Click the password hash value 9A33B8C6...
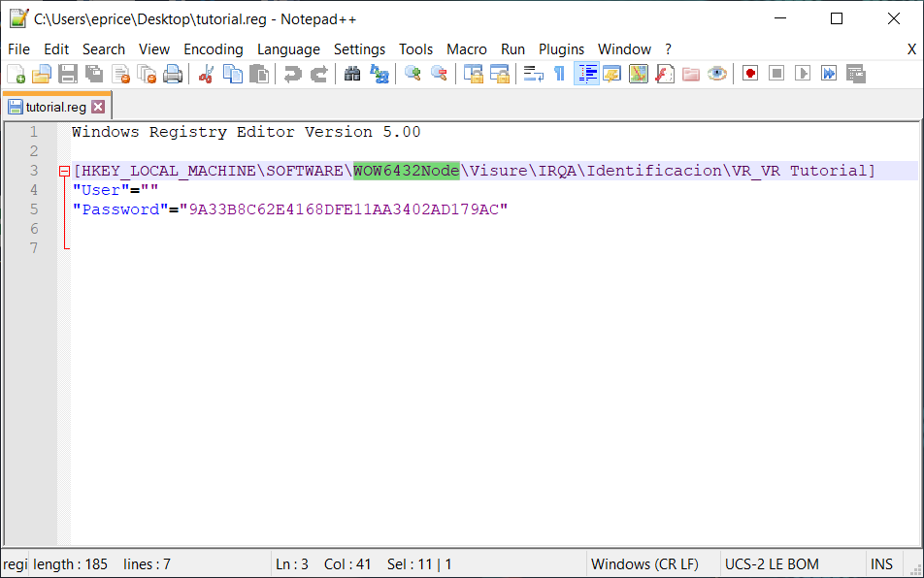The width and height of the screenshot is (924, 578). [344, 209]
